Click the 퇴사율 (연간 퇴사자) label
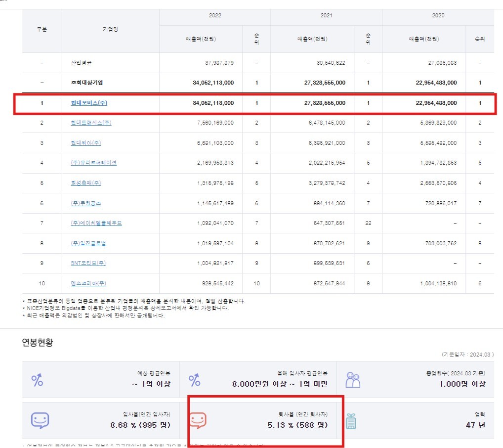The width and height of the screenshot is (503, 448). coord(303,414)
